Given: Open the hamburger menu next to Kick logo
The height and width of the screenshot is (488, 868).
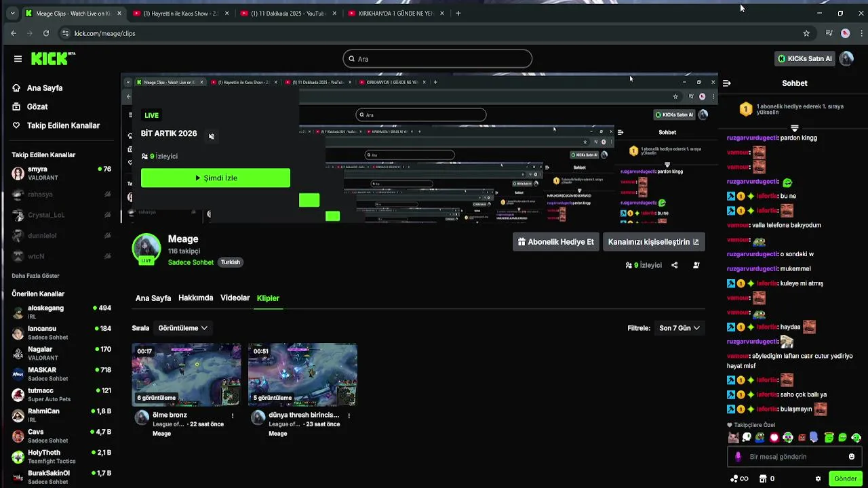Looking at the screenshot, I should pyautogui.click(x=18, y=59).
